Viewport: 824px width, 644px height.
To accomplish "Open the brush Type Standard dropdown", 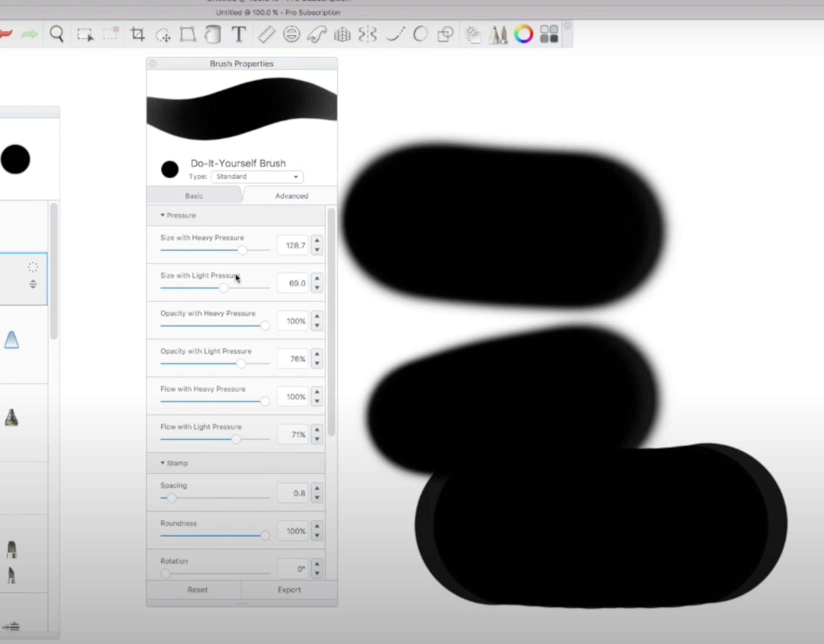I will 257,177.
